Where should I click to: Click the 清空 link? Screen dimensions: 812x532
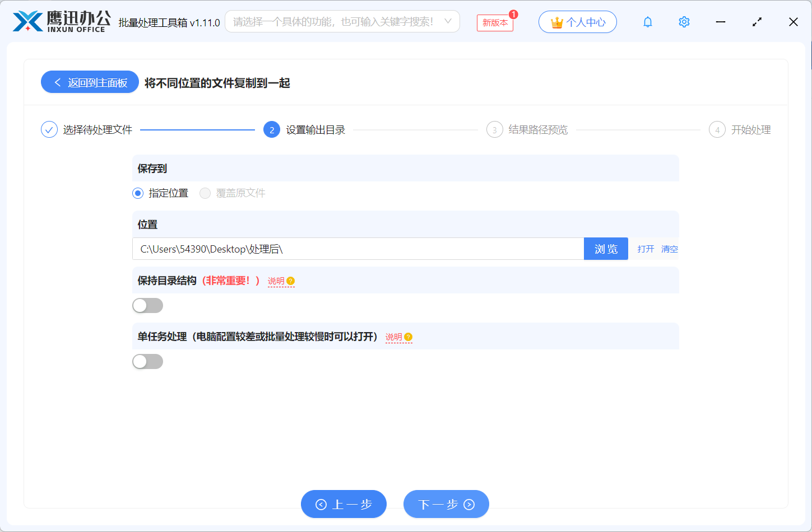click(670, 249)
